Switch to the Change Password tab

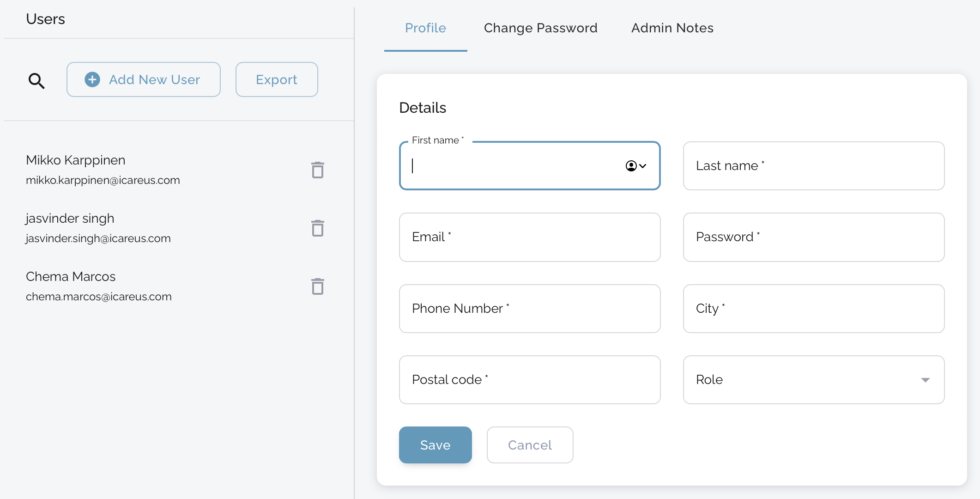540,28
